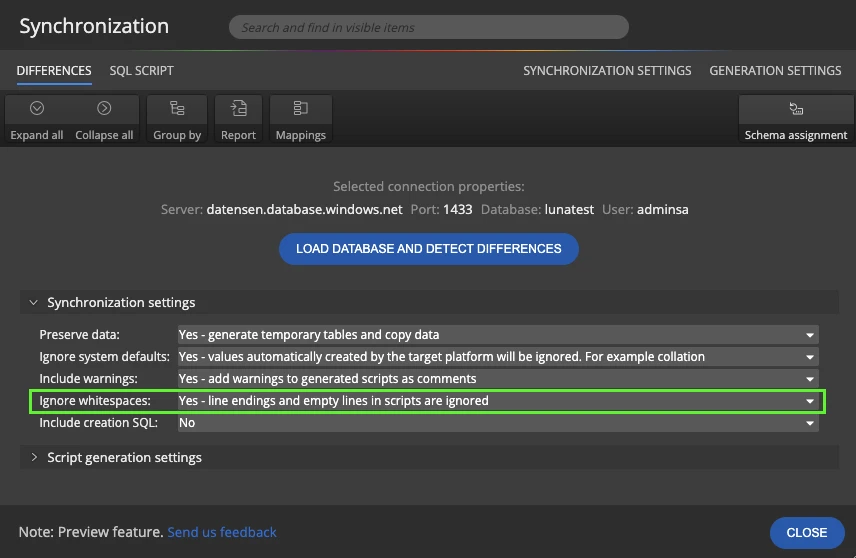
Task: Open the Include warnings dropdown
Action: click(x=498, y=379)
